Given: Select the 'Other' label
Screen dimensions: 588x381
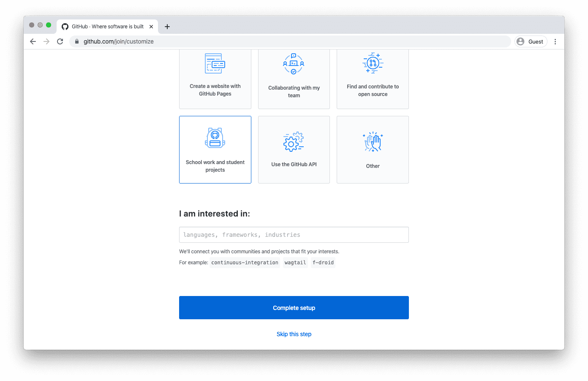Looking at the screenshot, I should coord(373,166).
